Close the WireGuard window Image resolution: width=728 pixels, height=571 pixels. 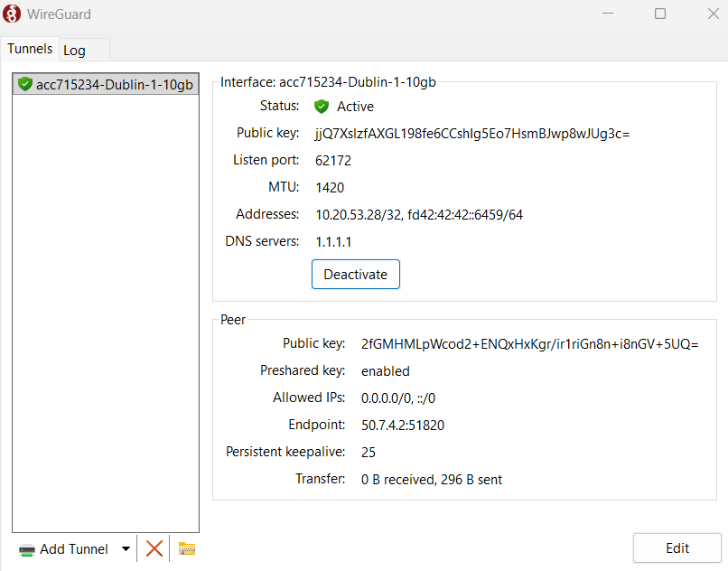714,14
